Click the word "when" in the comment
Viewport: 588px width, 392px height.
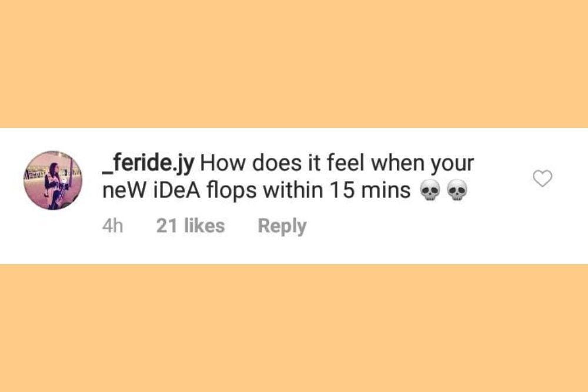coord(400,163)
